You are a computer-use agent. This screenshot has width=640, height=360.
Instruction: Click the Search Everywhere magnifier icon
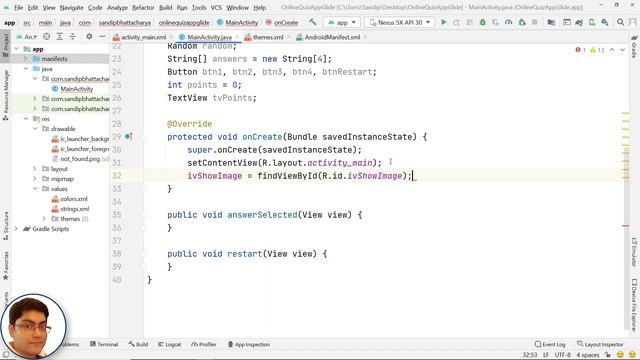point(620,22)
